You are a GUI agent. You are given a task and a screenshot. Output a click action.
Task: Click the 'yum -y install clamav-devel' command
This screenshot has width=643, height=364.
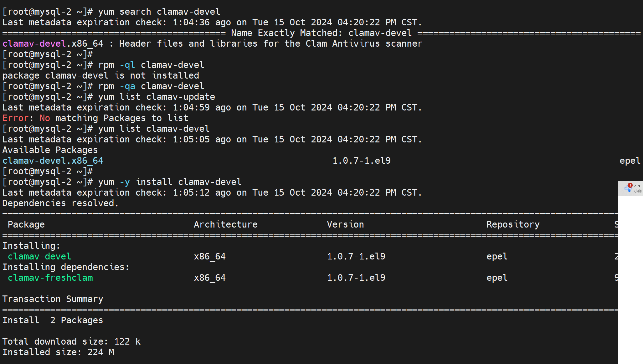[170, 182]
